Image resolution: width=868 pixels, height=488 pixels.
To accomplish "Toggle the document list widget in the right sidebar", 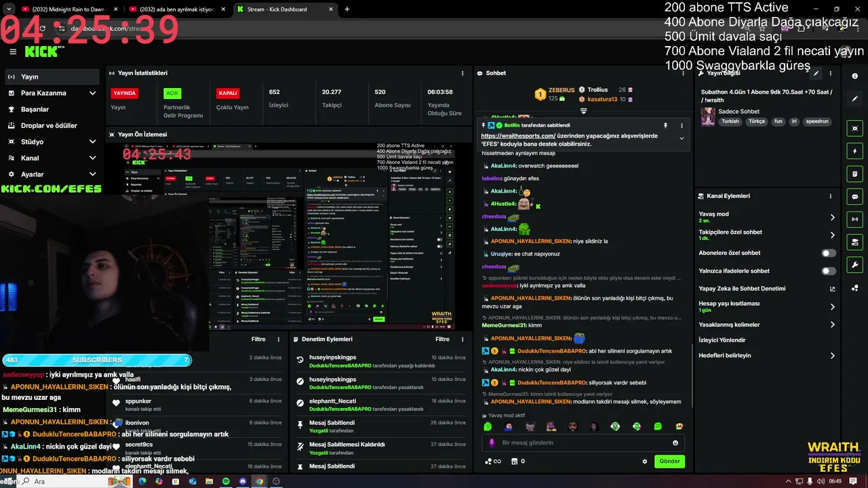I will 855,174.
